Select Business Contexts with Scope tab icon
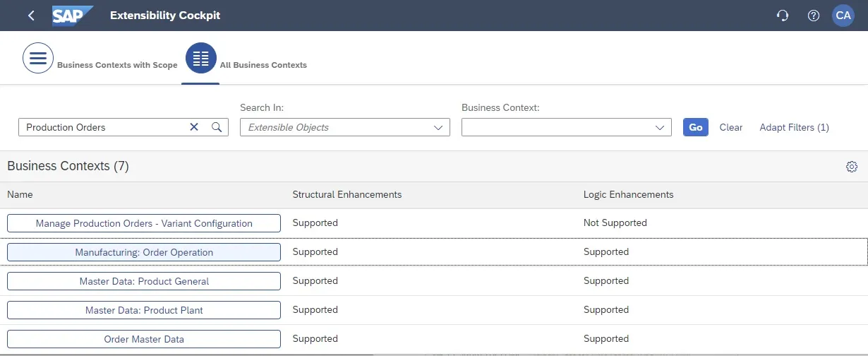 (x=38, y=58)
